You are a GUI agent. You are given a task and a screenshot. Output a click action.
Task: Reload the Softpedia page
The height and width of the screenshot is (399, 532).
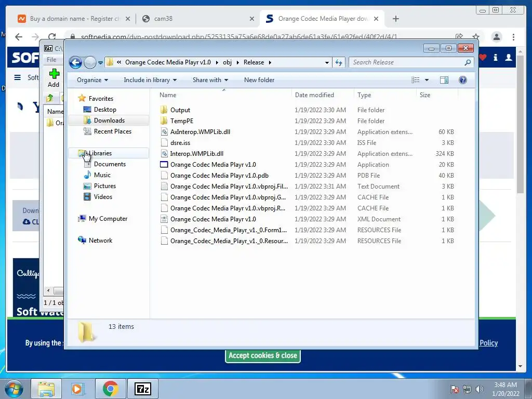52,37
